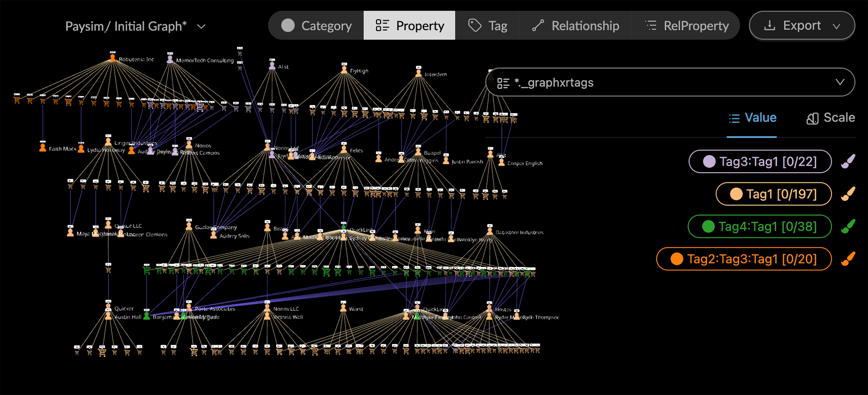
Task: Click the Robutenia Inc node icon
Action: tap(113, 58)
